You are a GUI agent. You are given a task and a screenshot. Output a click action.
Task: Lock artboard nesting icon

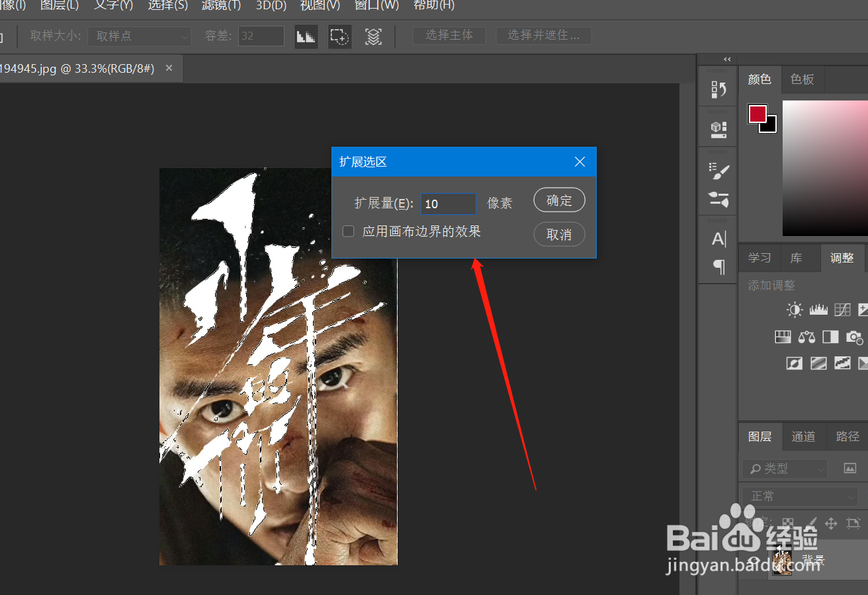coord(853,522)
